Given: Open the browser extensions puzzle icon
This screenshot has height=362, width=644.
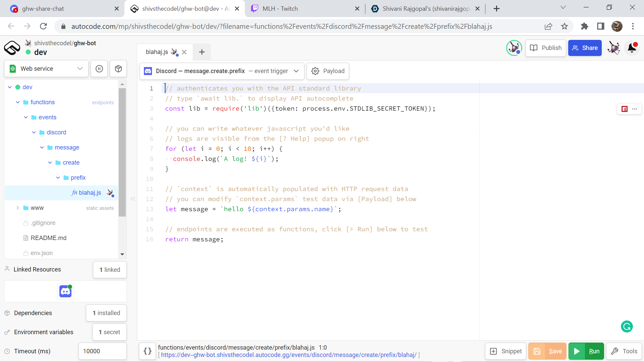Looking at the screenshot, I should pyautogui.click(x=585, y=26).
